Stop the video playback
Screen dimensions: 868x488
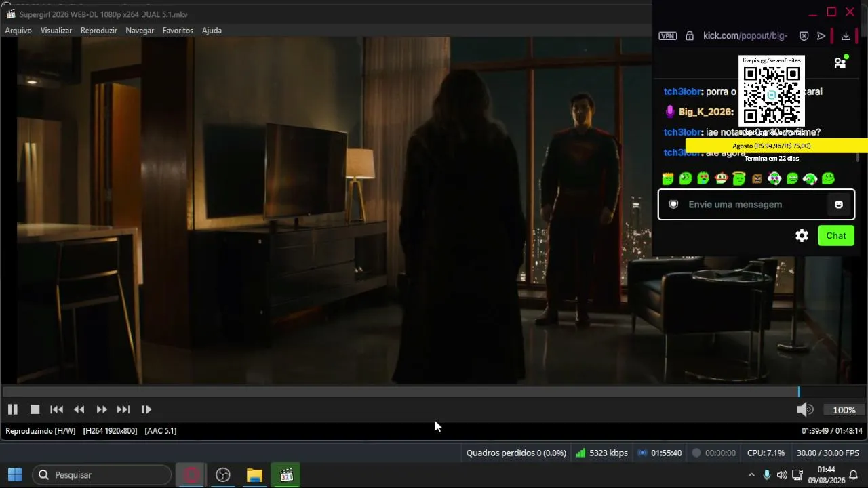pos(35,409)
